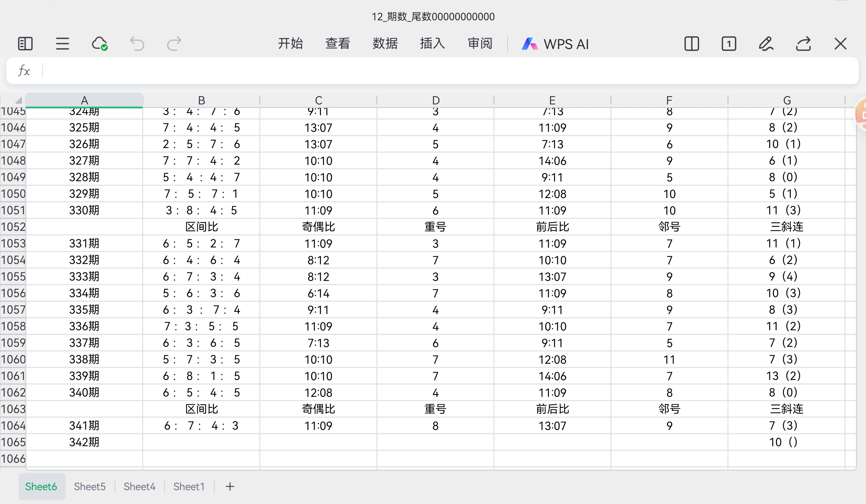This screenshot has width=866, height=504.
Task: Select cell containing 342期
Action: click(84, 442)
